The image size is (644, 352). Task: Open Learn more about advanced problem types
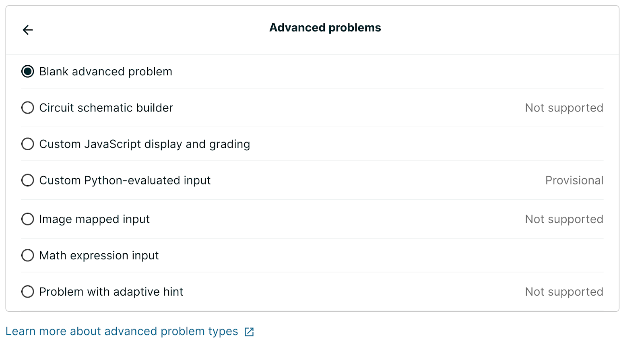pyautogui.click(x=122, y=331)
